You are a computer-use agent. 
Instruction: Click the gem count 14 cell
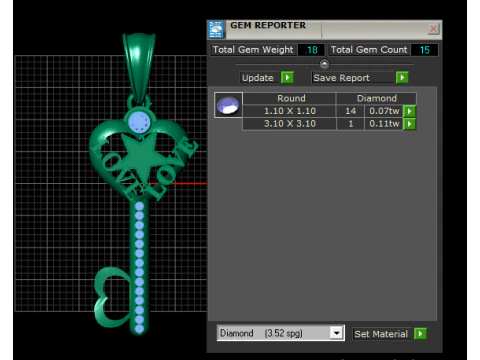(350, 111)
